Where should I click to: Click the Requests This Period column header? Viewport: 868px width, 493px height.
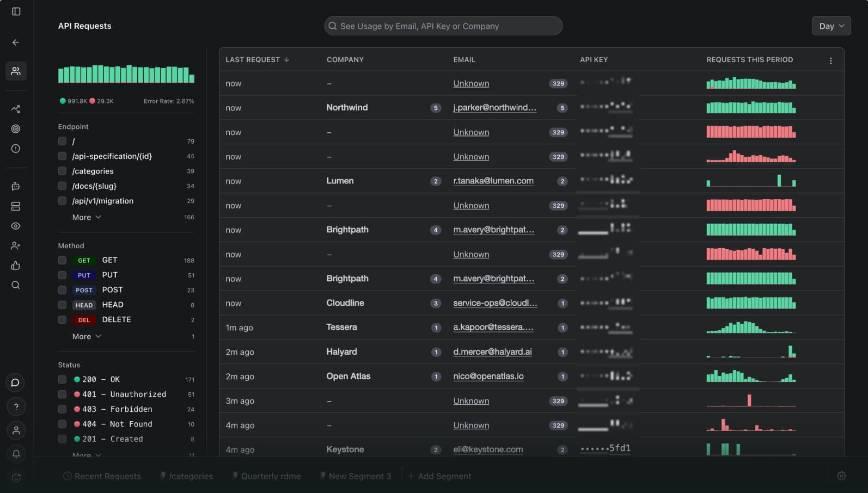749,59
